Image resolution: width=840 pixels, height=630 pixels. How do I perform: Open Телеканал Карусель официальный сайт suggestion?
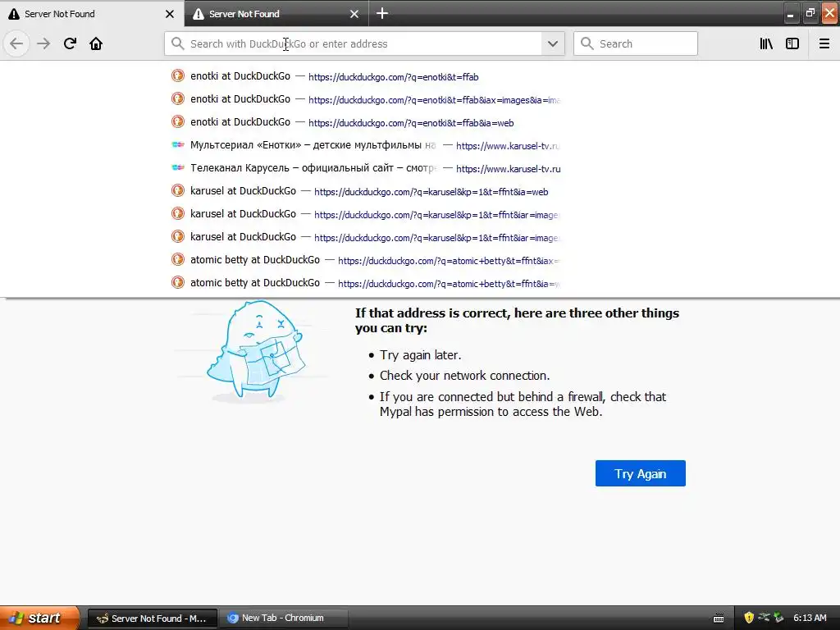click(364, 168)
